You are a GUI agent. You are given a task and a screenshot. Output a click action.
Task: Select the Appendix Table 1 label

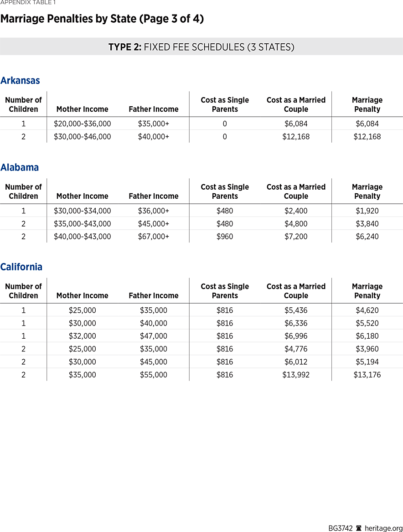28,3
